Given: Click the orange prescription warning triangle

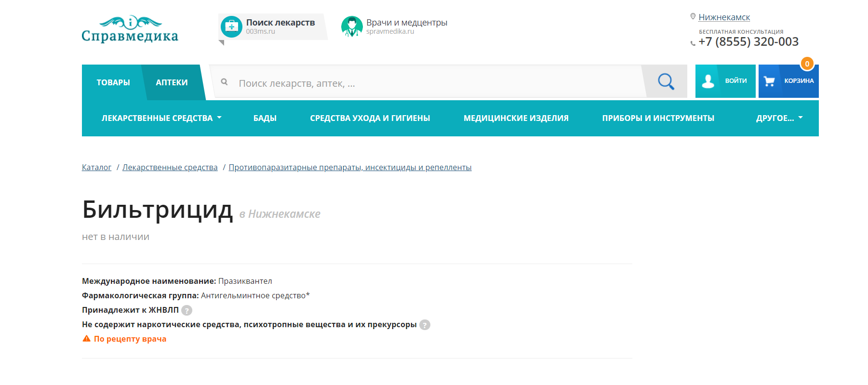Looking at the screenshot, I should tap(87, 339).
